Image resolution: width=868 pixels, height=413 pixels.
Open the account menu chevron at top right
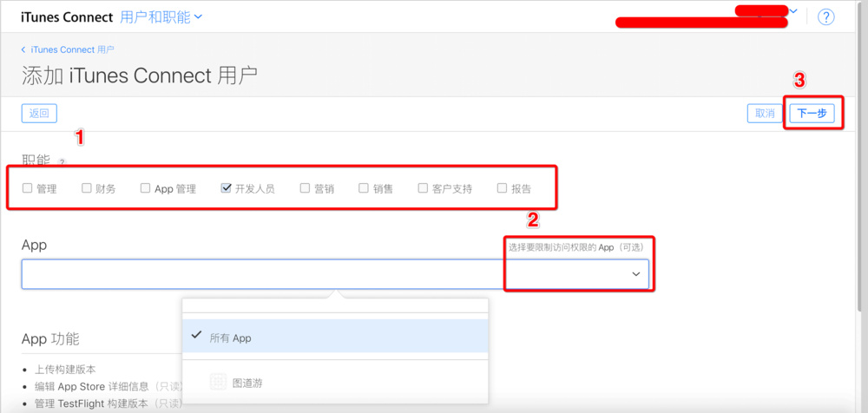794,10
